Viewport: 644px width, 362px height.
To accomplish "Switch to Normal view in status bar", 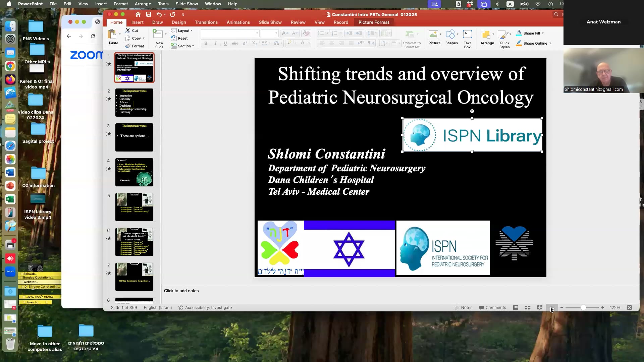I will pos(516,308).
